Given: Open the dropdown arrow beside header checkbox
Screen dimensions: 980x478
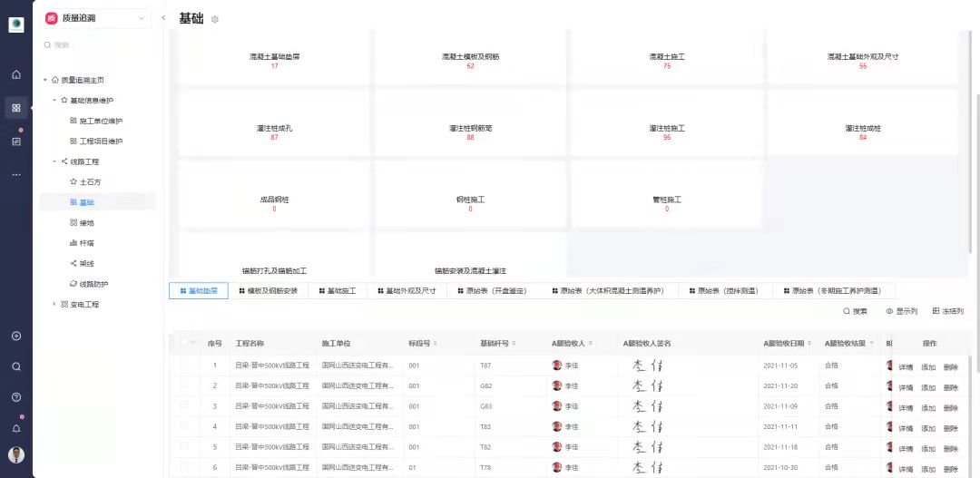Looking at the screenshot, I should [192, 343].
